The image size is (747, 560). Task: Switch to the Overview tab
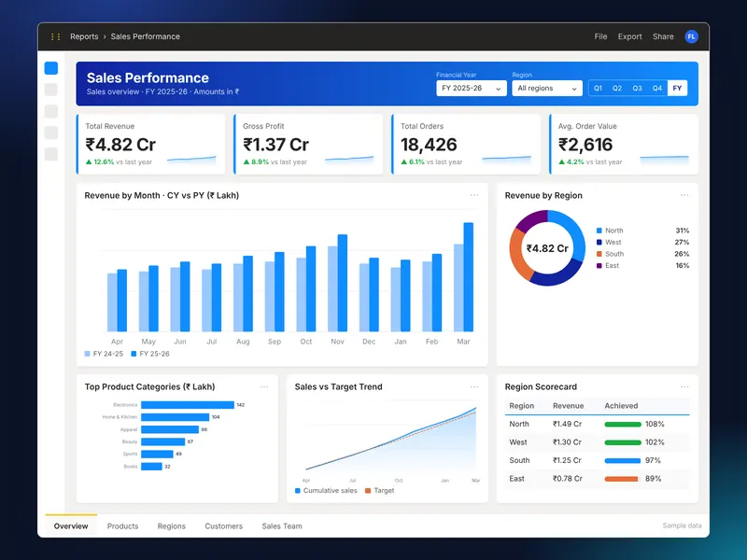(x=71, y=526)
